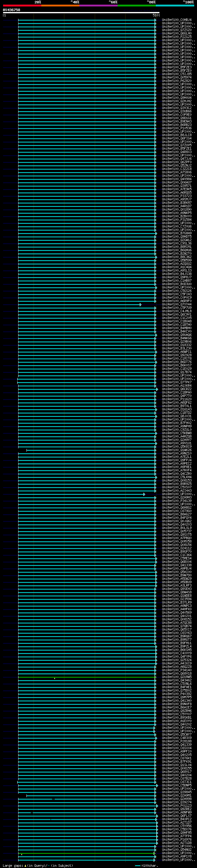Image resolution: width=197 pixels, height=868 pixels.
Task: Select hit label UniRef100_C5IJ85
Action: pos(176,74)
